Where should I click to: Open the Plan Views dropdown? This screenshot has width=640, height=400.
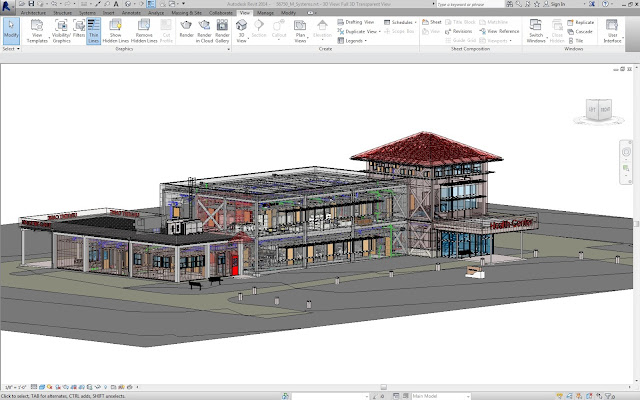[x=300, y=31]
